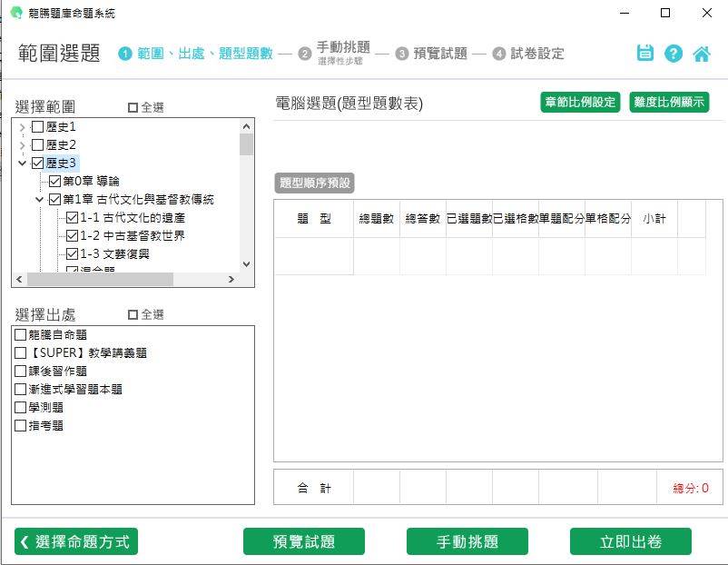The width and height of the screenshot is (728, 565).
Task: Select 歷史3 tree item label
Action: pos(61,164)
